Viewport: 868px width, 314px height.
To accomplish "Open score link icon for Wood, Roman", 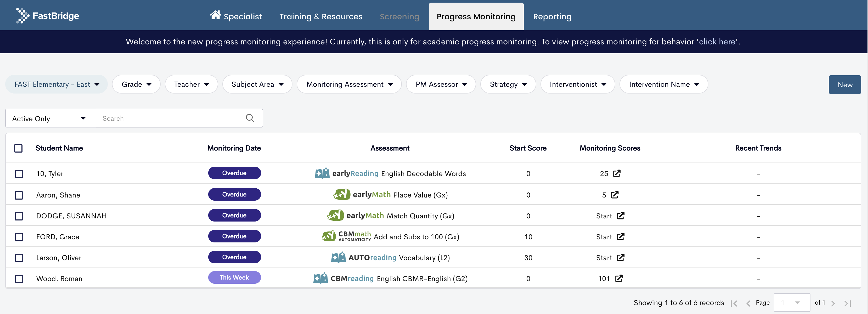I will (619, 278).
